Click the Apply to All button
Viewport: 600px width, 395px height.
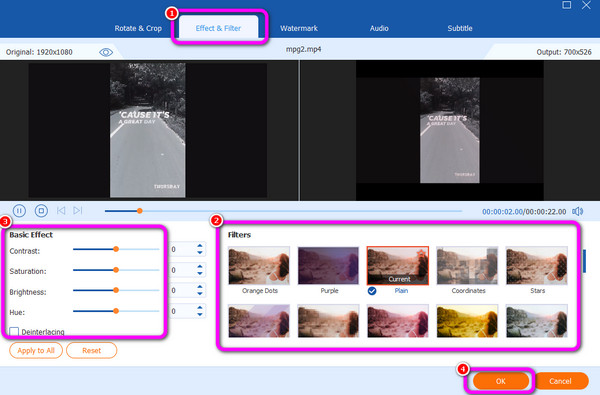(36, 350)
